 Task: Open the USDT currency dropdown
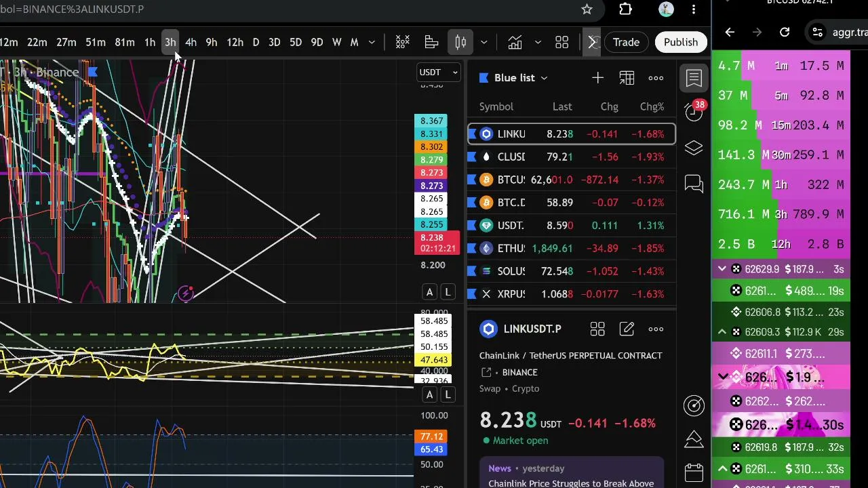[439, 73]
